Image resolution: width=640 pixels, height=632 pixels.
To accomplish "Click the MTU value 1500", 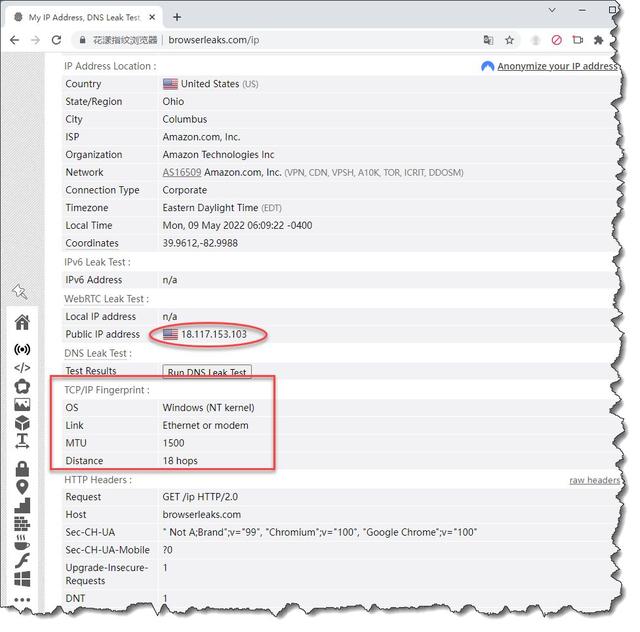I will [x=173, y=443].
